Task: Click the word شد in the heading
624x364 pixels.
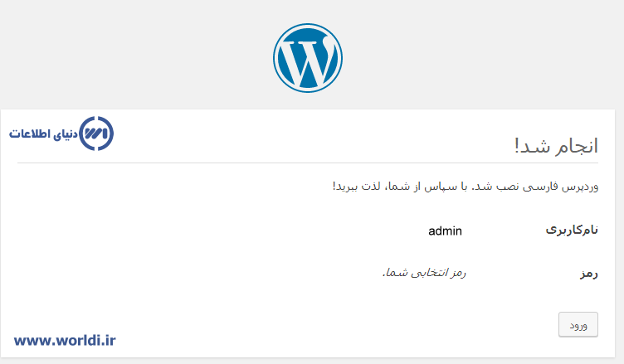Action: 529,146
